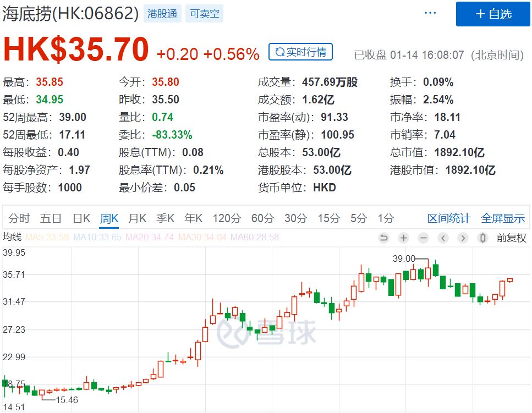Click the 市净率 value 18.11
This screenshot has height=413, width=532.
pos(447,117)
